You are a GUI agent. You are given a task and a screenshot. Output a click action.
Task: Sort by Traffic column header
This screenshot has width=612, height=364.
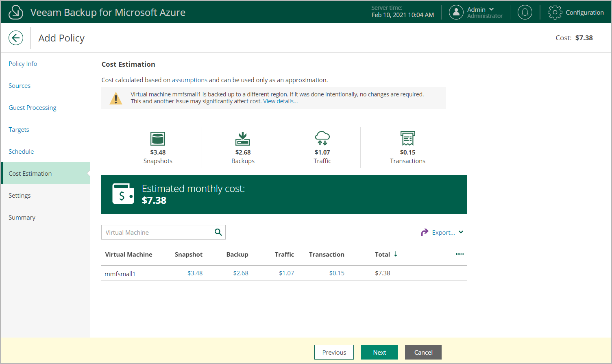[x=284, y=255]
